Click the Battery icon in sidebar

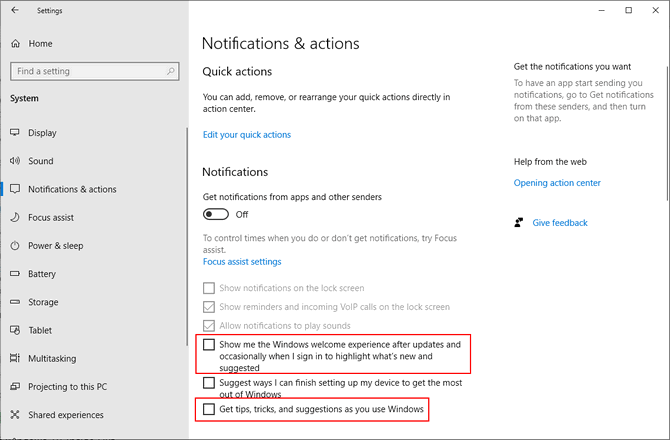tap(15, 274)
